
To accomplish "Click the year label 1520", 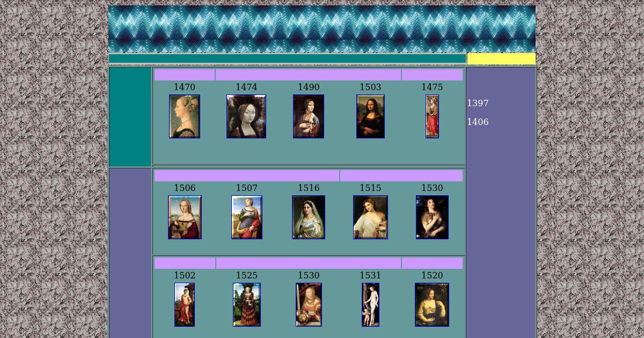I will (x=432, y=275).
